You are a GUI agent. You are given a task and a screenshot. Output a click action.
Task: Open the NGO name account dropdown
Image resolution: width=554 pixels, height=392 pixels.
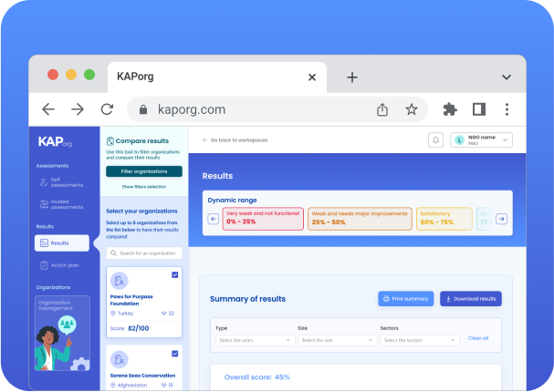click(482, 140)
